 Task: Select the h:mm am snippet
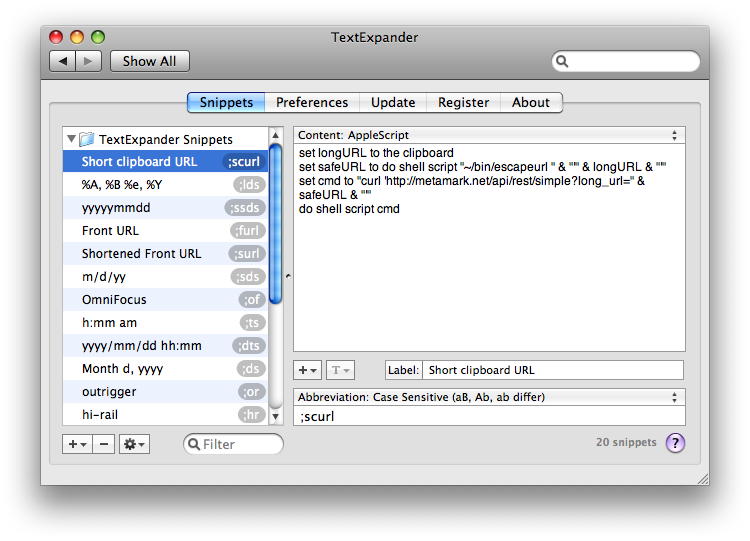[x=165, y=322]
